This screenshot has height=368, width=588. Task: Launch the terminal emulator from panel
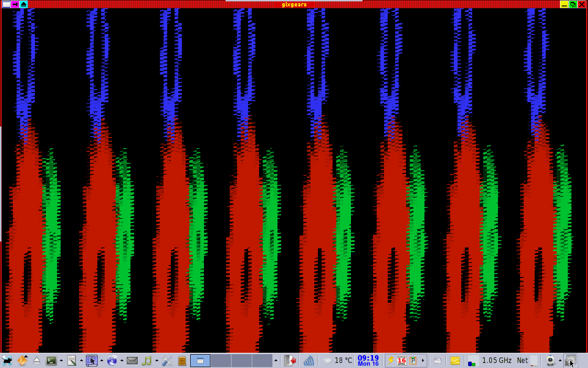[51, 361]
